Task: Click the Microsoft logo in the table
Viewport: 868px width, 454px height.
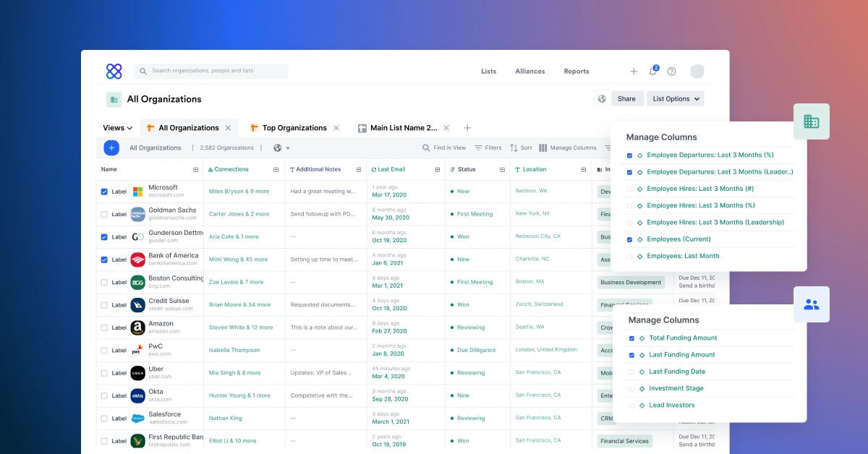Action: [x=137, y=192]
